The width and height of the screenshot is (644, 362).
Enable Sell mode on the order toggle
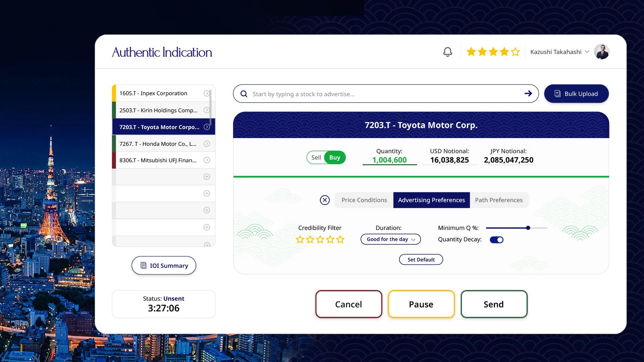(316, 157)
